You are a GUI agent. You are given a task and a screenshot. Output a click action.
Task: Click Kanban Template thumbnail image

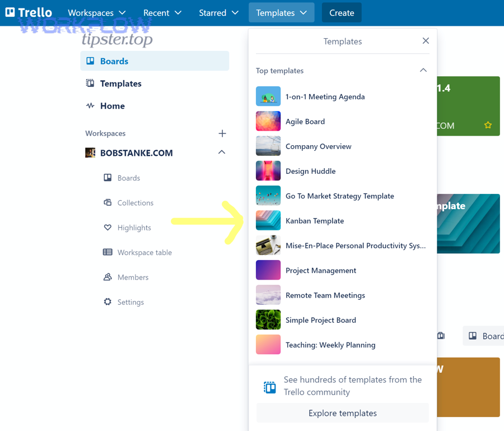point(268,220)
